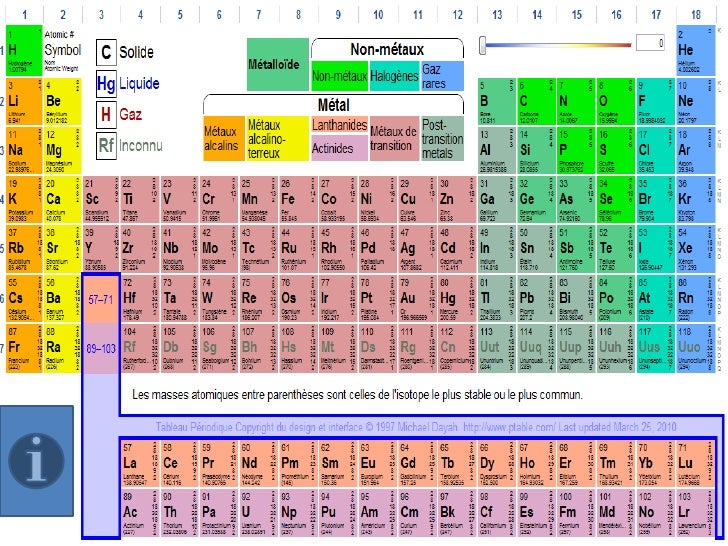Click the Uranium U element cell
Viewport: 728px width, 546px height.
[x=258, y=513]
